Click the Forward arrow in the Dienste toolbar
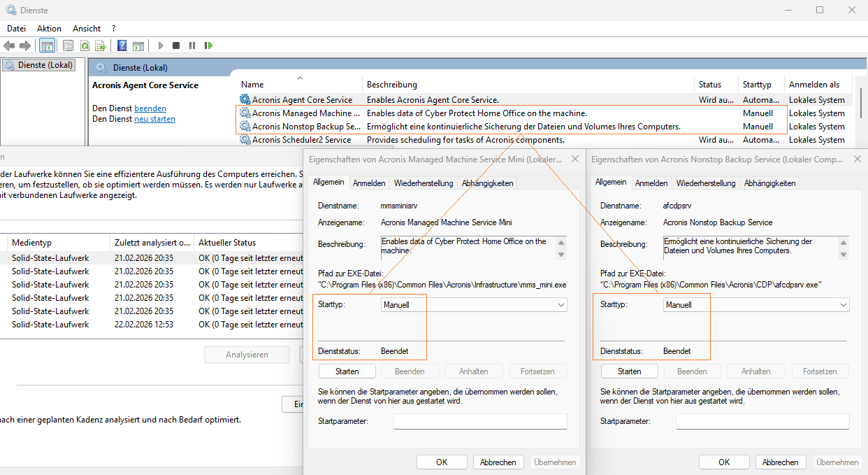Viewport: 868px width, 475px height. tap(25, 45)
